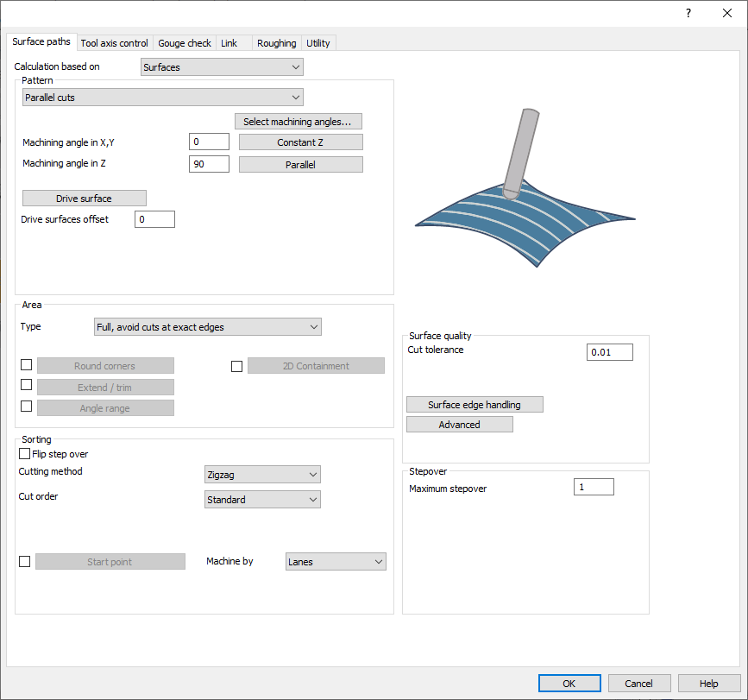Edit the Cut tolerance value
Screen dimensions: 748x700
pyautogui.click(x=609, y=351)
